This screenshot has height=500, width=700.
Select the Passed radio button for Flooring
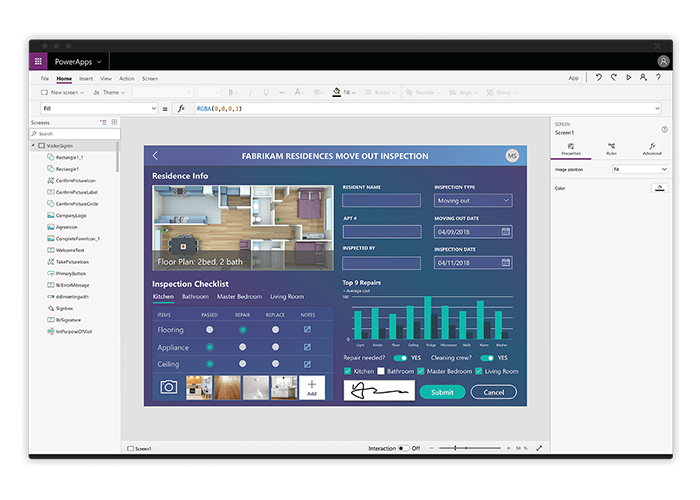tap(209, 328)
